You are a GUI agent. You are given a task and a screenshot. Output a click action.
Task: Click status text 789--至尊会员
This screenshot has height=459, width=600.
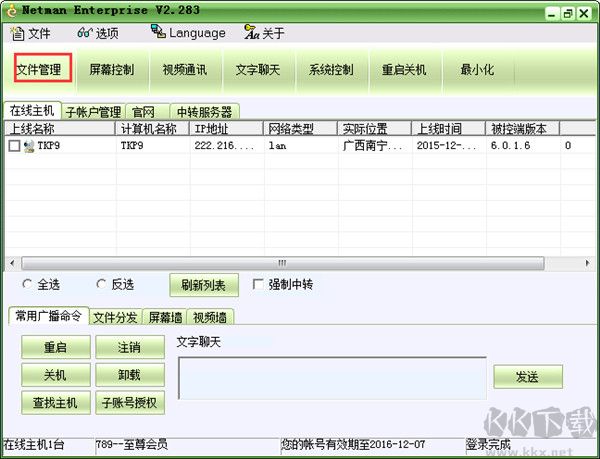(132, 444)
